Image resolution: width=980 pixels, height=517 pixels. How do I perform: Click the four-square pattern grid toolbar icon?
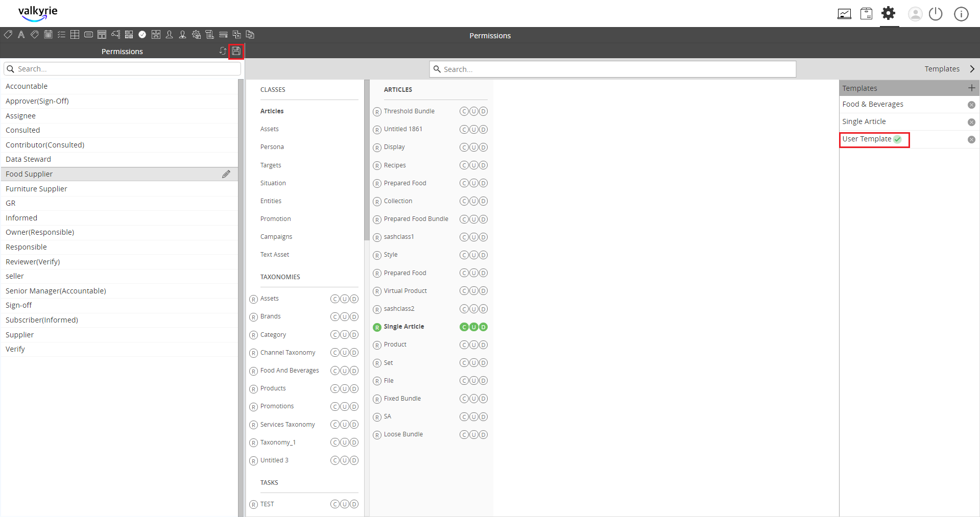129,35
